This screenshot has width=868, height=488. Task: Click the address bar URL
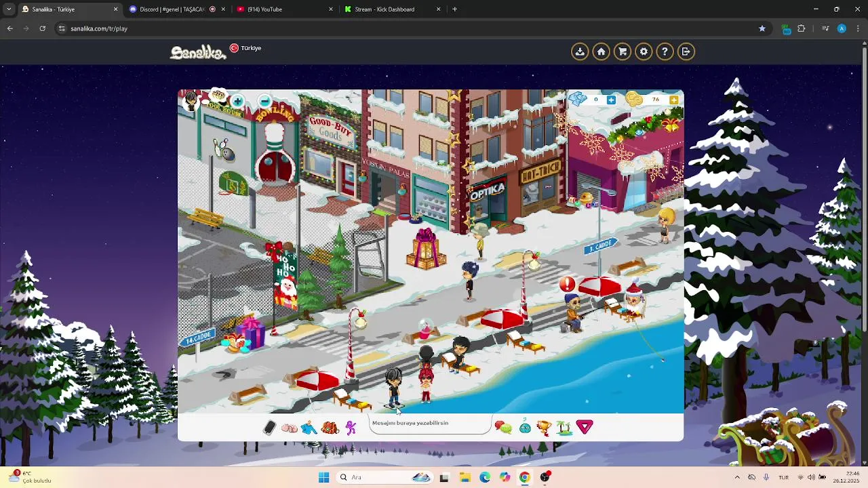click(99, 28)
